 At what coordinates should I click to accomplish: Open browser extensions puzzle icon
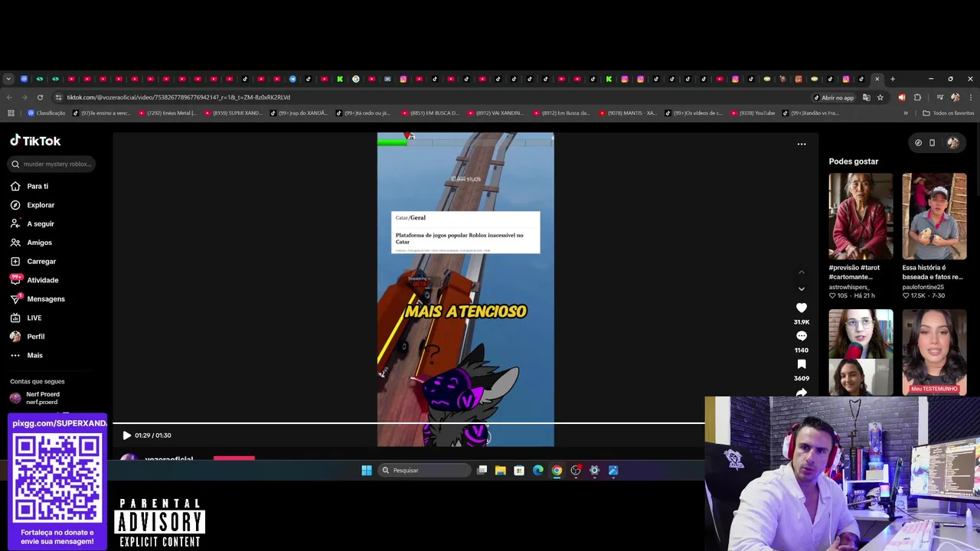(917, 97)
